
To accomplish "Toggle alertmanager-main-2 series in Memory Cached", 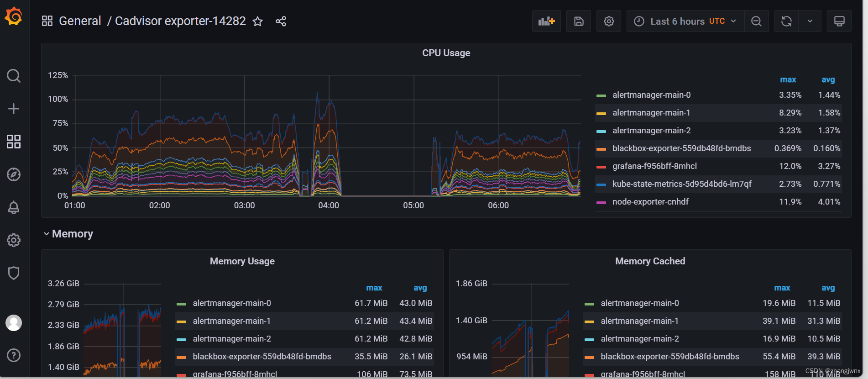I will 639,339.
